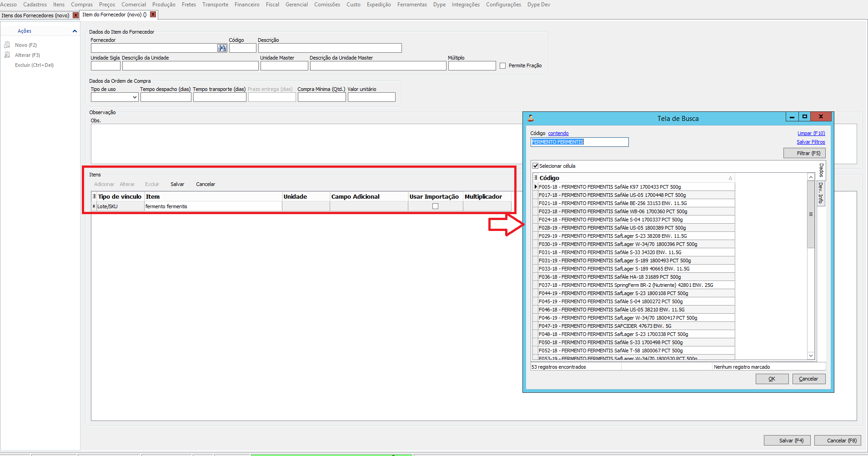Collapse the Ações panel
868x456 pixels.
coord(75,31)
